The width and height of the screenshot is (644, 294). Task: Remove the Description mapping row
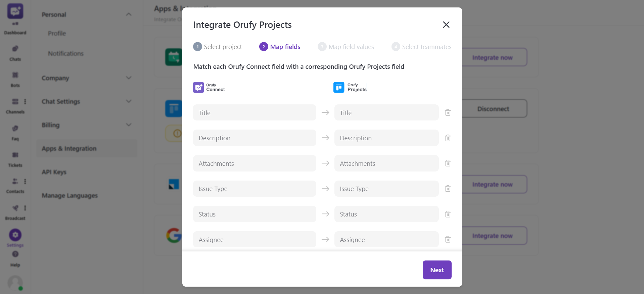point(448,138)
